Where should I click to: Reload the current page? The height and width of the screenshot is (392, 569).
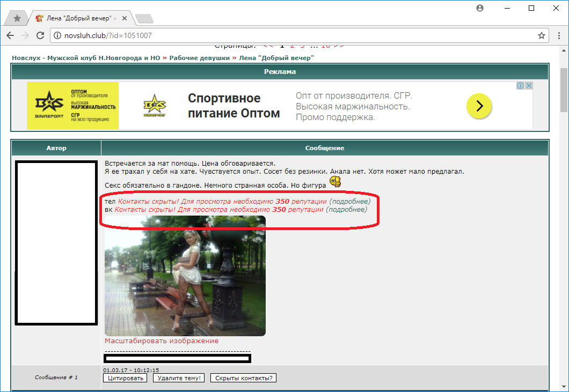(40, 35)
